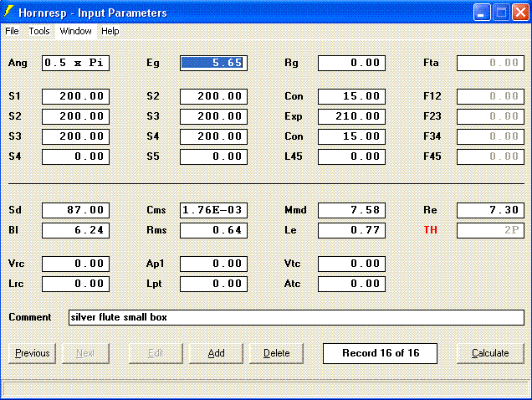This screenshot has width=532, height=400.
Task: Click the Exp flare type label
Action: click(x=293, y=117)
